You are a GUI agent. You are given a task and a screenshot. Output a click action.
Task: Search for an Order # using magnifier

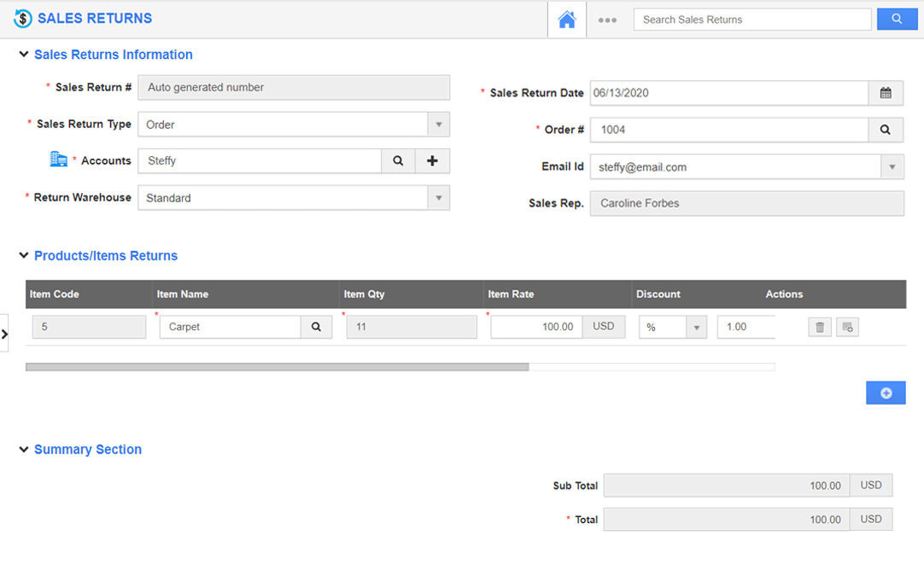(886, 130)
